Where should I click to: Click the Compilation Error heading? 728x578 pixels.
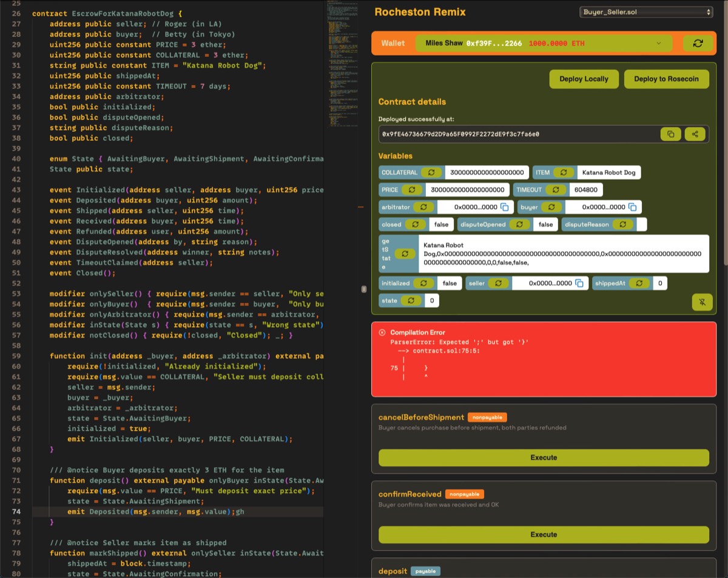coord(417,333)
